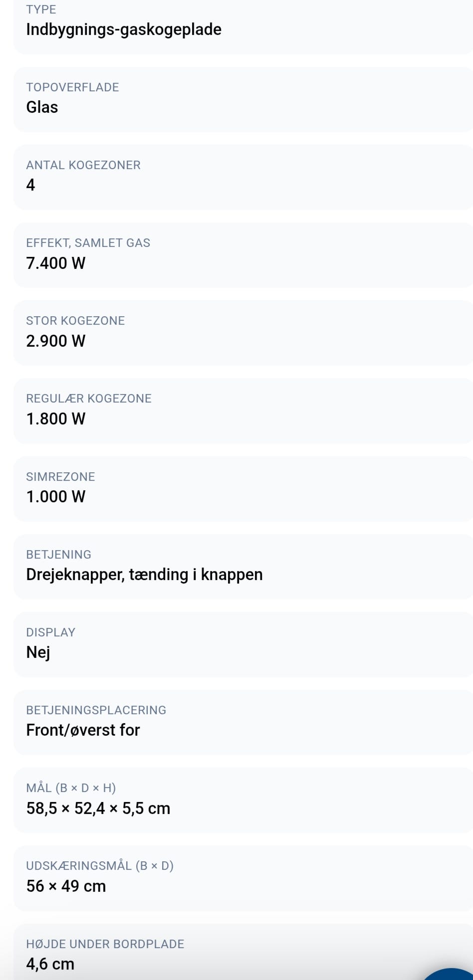The image size is (473, 980).
Task: Select the HØJDE UNDER BORDPLADE label
Action: [105, 944]
